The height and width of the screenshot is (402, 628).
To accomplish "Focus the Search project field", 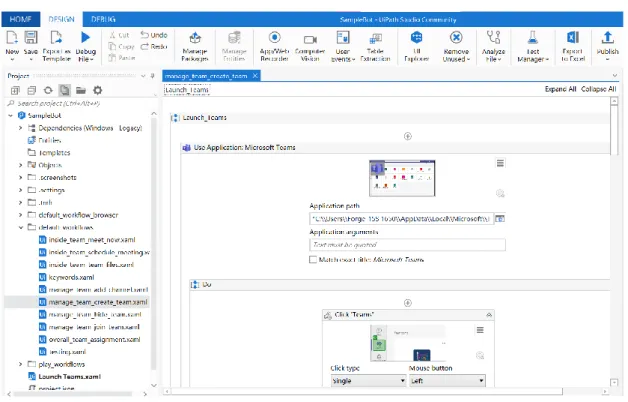I will (x=80, y=103).
